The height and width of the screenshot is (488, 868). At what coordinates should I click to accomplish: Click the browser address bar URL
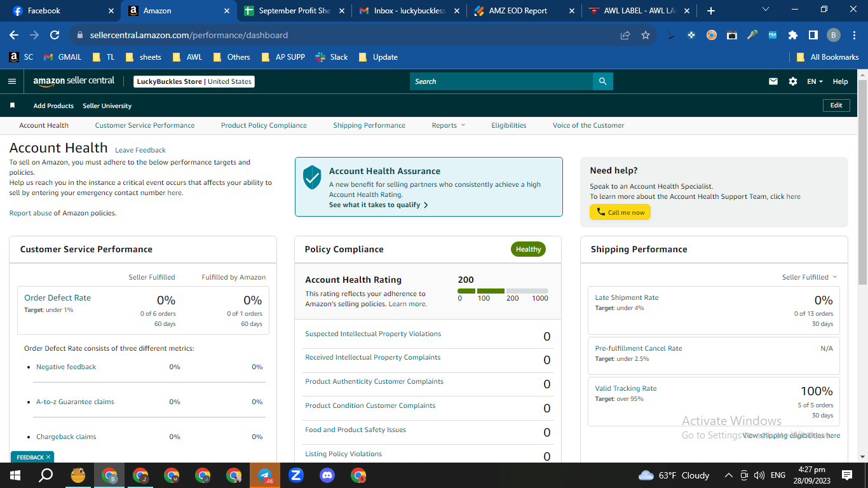click(189, 35)
